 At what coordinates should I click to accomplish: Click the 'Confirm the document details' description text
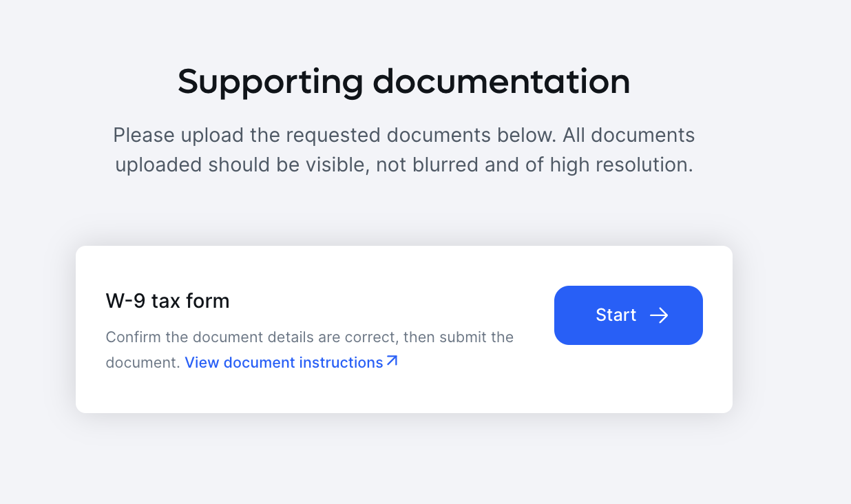[x=309, y=337]
